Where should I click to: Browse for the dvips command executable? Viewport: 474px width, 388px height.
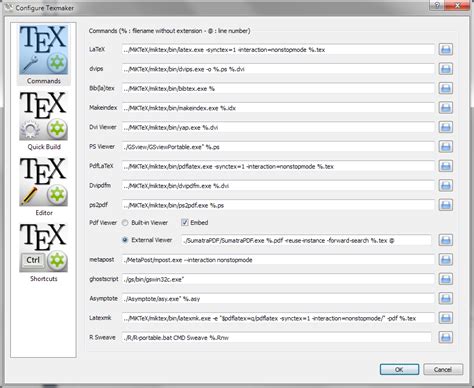446,69
